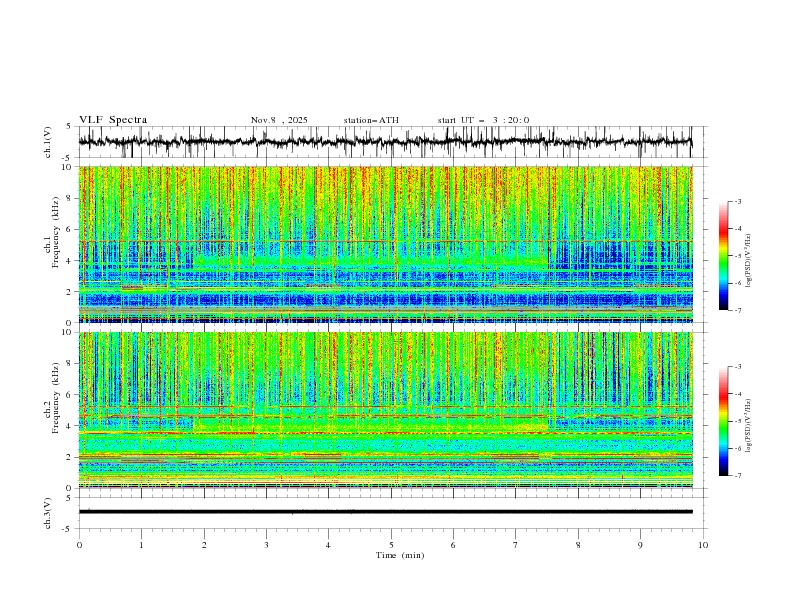Viewport: 792px width, 612px height.
Task: Click the ch.2 "Frequency (kHz)" axis label
Action: click(x=56, y=397)
